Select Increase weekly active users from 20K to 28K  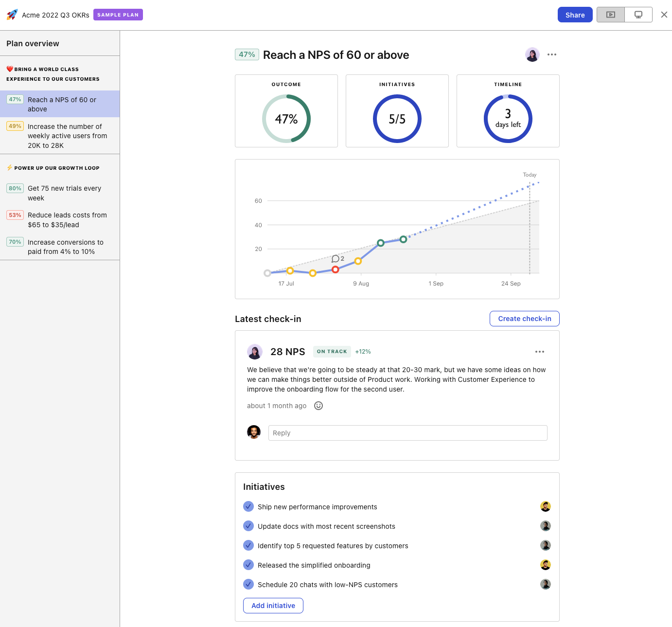pyautogui.click(x=60, y=136)
